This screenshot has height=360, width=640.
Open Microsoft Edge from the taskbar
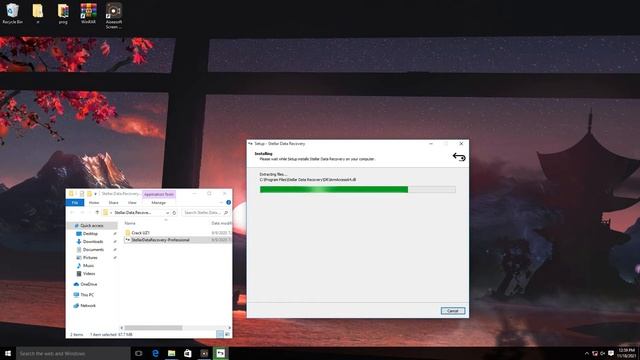156,353
